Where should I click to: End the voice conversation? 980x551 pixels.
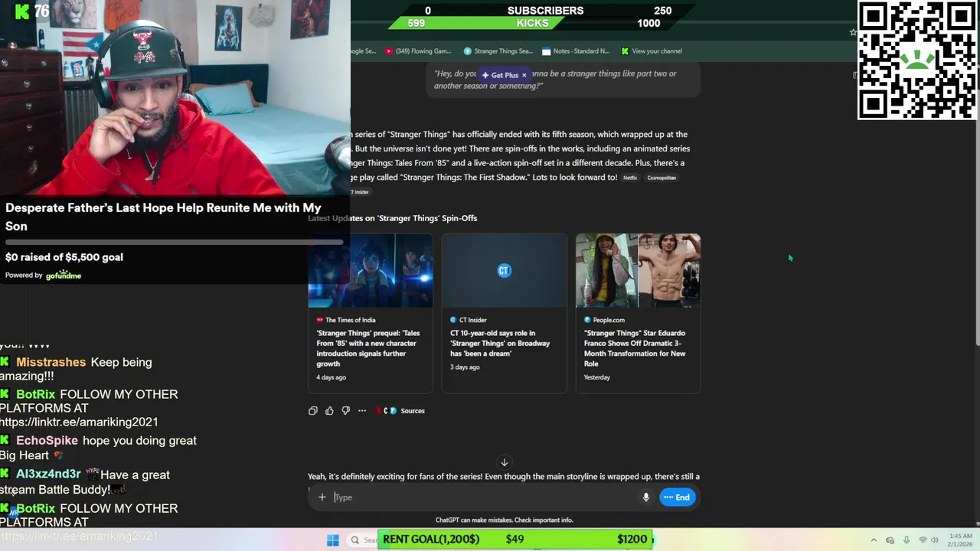(x=678, y=497)
